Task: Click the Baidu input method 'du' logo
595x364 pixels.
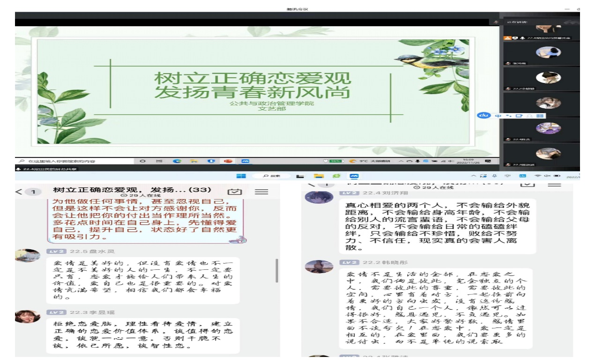Action: coord(483,115)
